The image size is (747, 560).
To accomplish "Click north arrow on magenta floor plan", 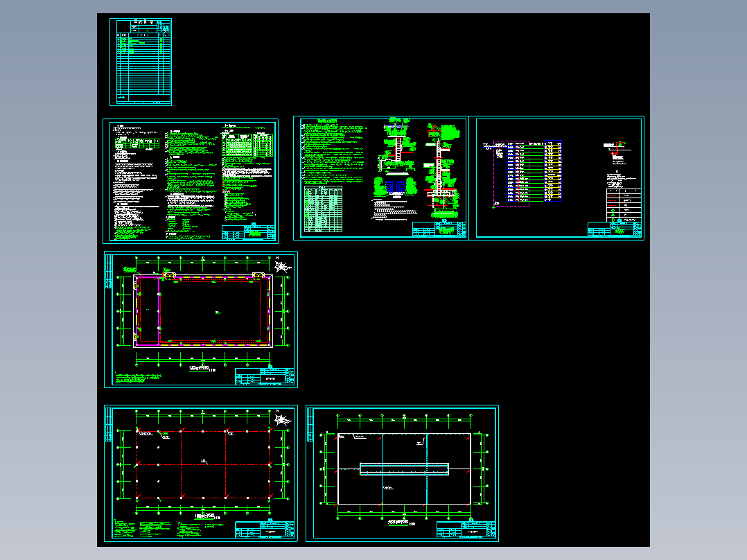I will [x=283, y=266].
